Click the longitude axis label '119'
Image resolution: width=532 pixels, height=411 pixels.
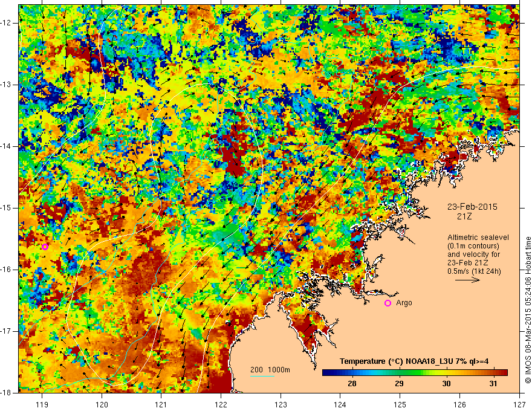tap(42, 404)
